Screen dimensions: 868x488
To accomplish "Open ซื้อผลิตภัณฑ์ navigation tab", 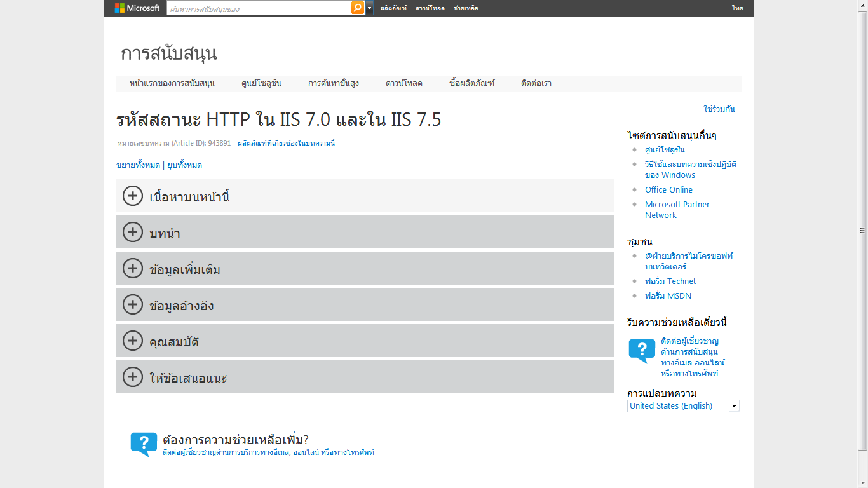I will point(471,83).
